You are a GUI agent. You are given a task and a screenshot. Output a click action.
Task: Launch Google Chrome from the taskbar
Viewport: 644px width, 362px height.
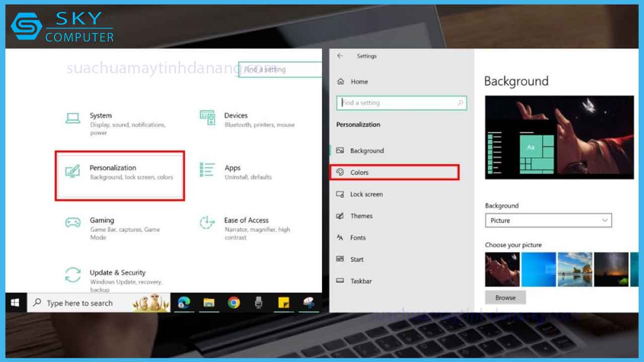(x=233, y=303)
